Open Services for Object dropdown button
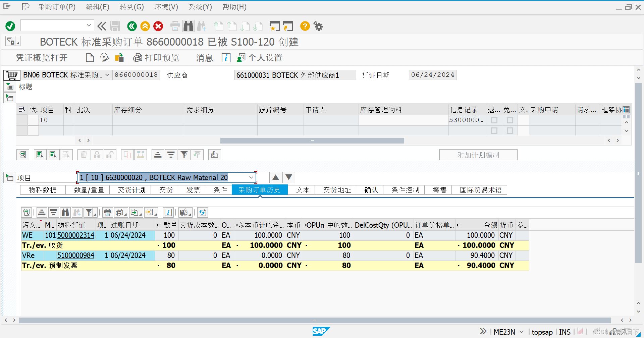Image resolution: width=644 pixels, height=338 pixels. tap(13, 41)
